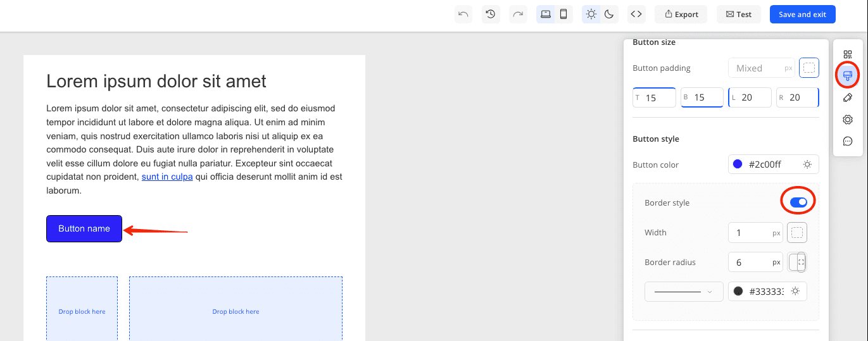This screenshot has width=868, height=341.
Task: Click the Test button
Action: (739, 14)
